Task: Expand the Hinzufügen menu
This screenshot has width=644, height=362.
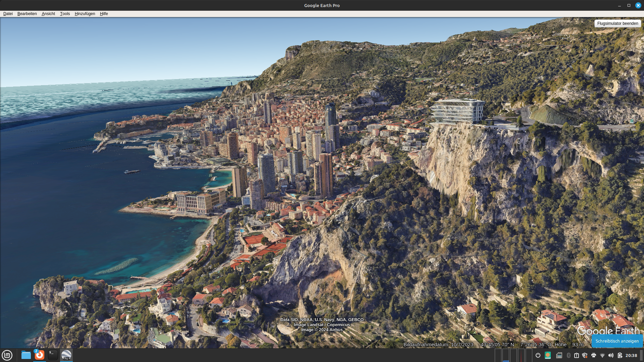Action: coord(85,14)
